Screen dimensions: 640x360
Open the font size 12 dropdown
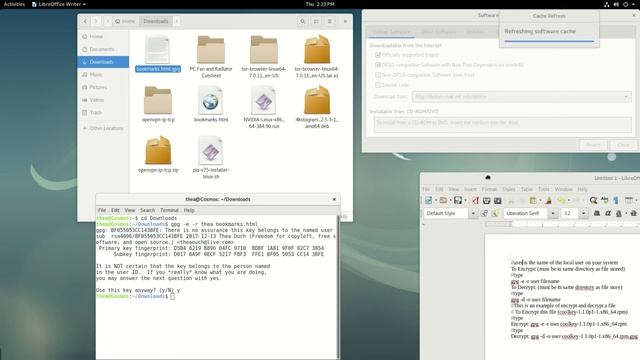584,213
